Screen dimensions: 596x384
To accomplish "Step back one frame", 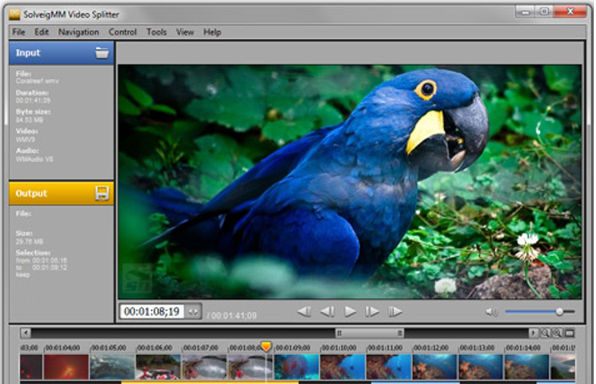I will tap(327, 312).
